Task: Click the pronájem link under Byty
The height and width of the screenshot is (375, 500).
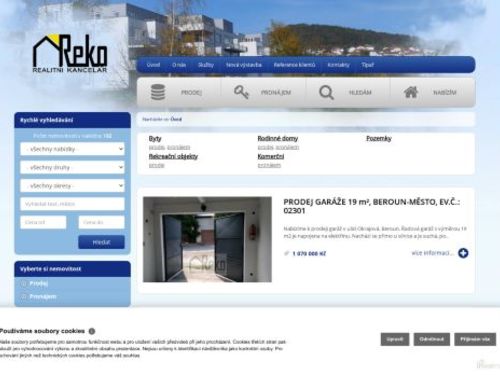Action: tap(179, 147)
